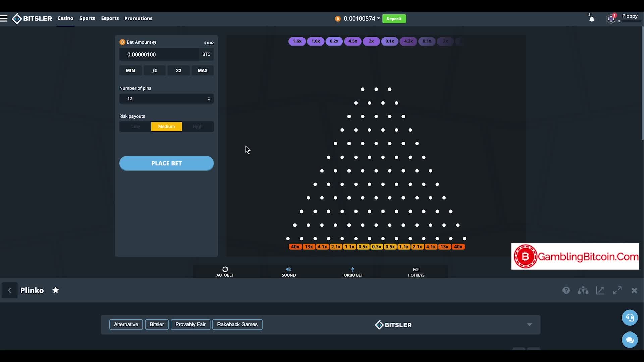This screenshot has height=362, width=644.
Task: Expand the Bitsler info panel arrow
Action: pyautogui.click(x=529, y=325)
